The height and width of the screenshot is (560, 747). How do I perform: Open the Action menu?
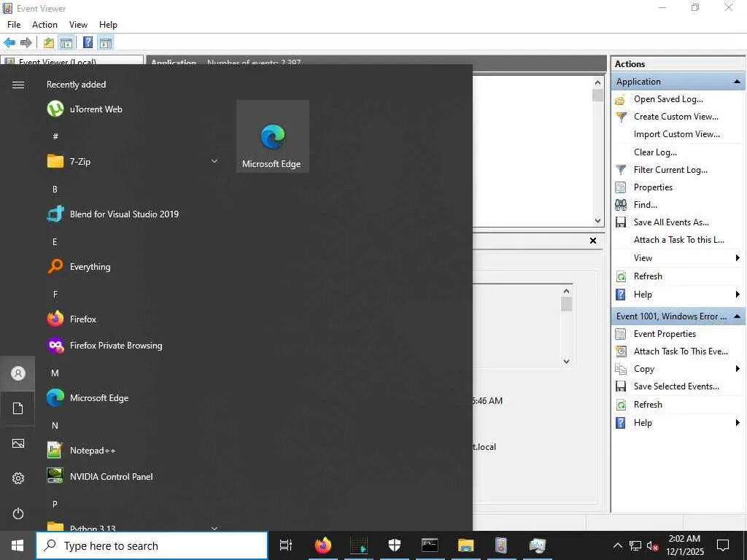(44, 25)
